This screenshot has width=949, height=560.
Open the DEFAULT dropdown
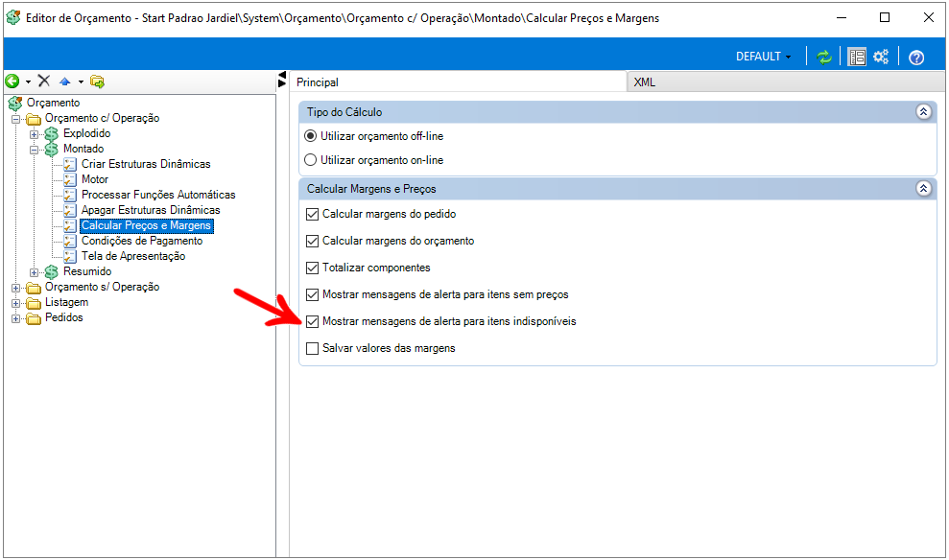(764, 57)
